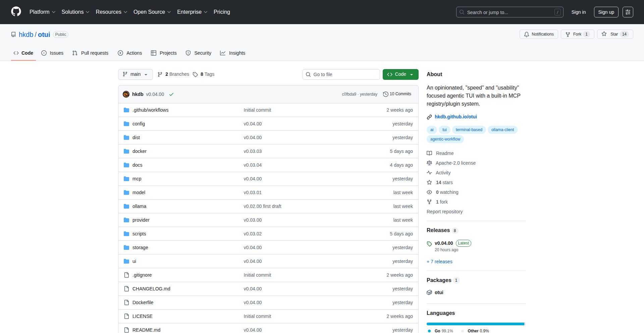Open the Resources menu dropdown
Image resolution: width=644 pixels, height=333 pixels.
(x=111, y=12)
